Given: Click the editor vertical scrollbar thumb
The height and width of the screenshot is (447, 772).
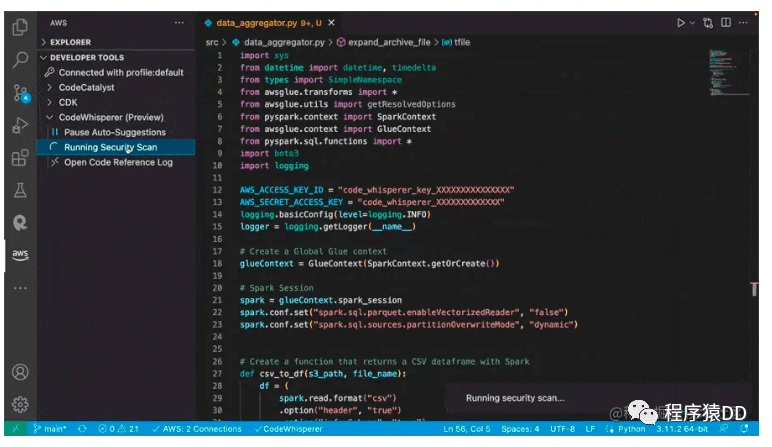Looking at the screenshot, I should click(754, 289).
